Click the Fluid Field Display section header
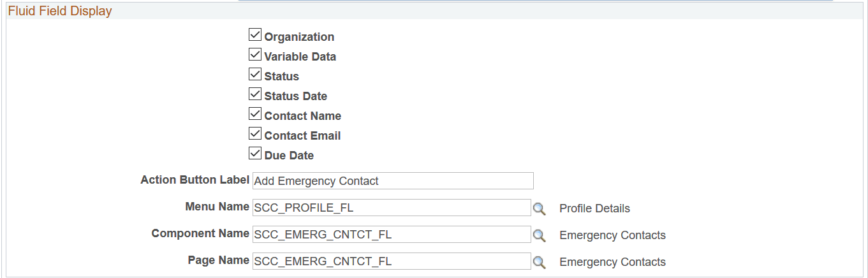This screenshot has width=868, height=278. (x=60, y=11)
